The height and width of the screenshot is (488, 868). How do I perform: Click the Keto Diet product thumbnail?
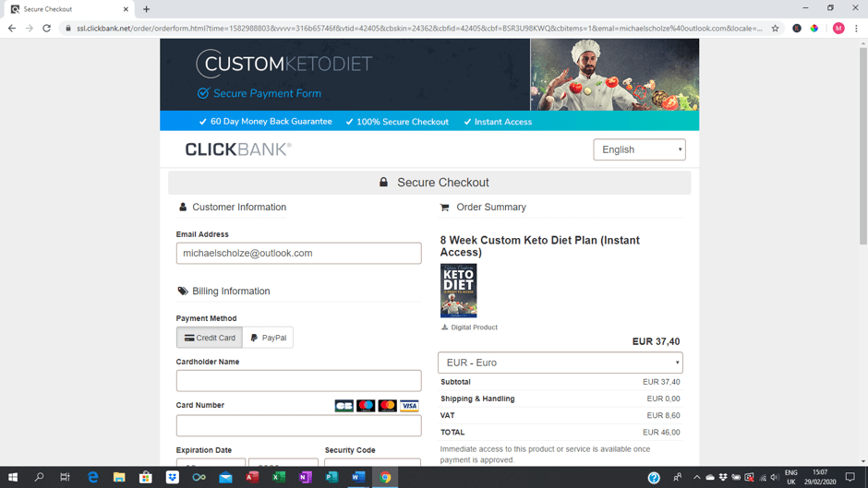458,291
